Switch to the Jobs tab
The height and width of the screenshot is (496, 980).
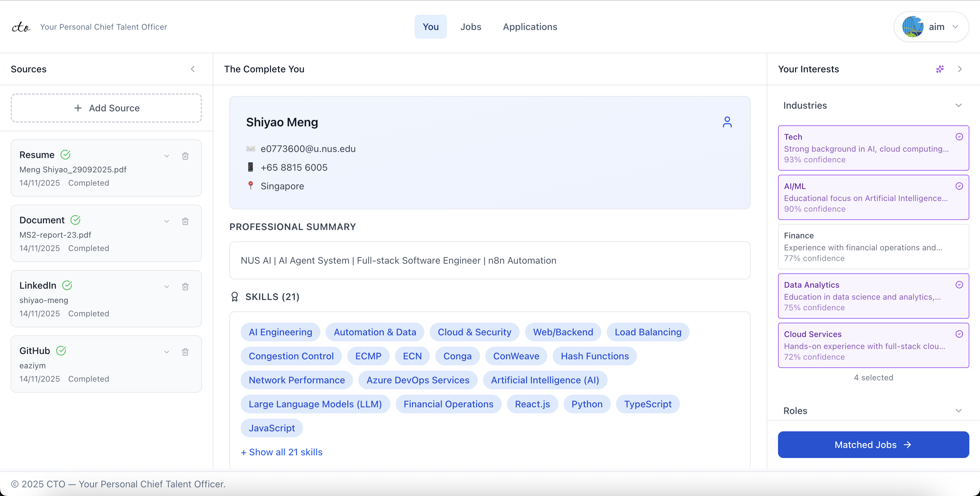(x=471, y=27)
